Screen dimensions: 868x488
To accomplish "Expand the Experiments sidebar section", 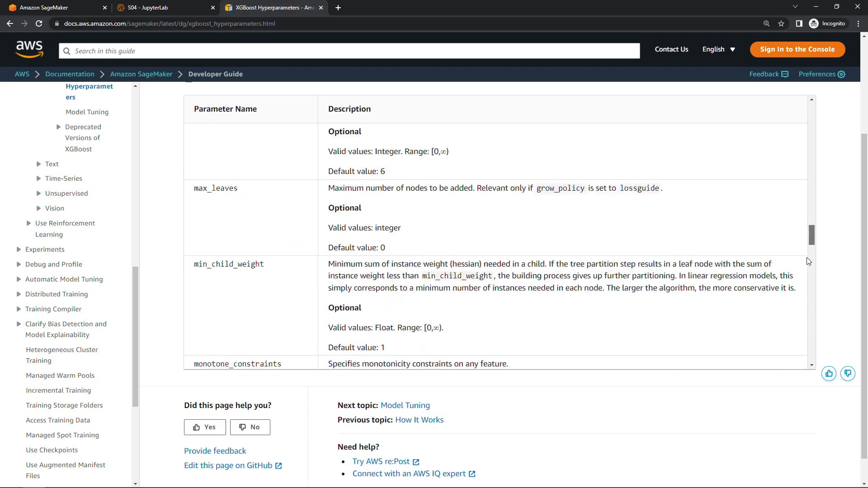I will 19,249.
